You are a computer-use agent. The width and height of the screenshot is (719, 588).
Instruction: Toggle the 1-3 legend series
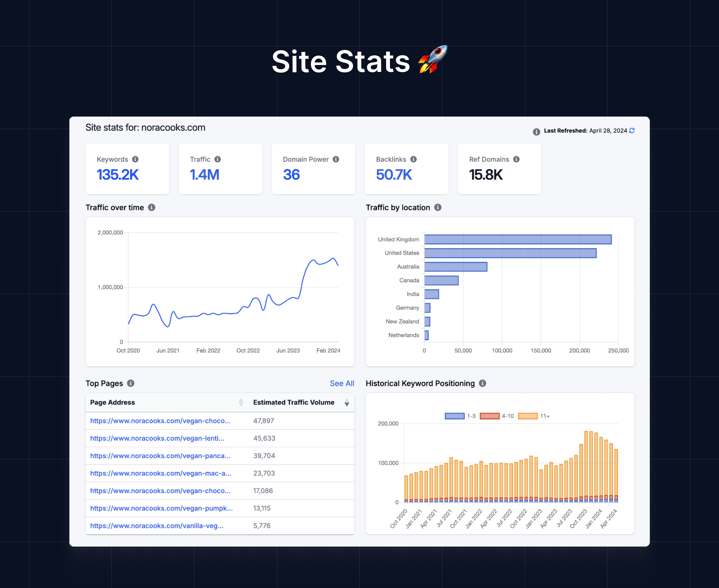click(x=460, y=416)
